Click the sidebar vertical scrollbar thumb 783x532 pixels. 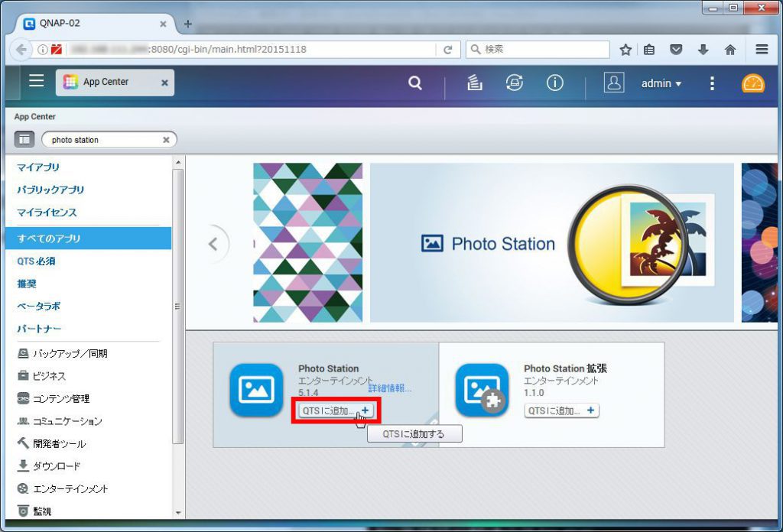point(177,307)
